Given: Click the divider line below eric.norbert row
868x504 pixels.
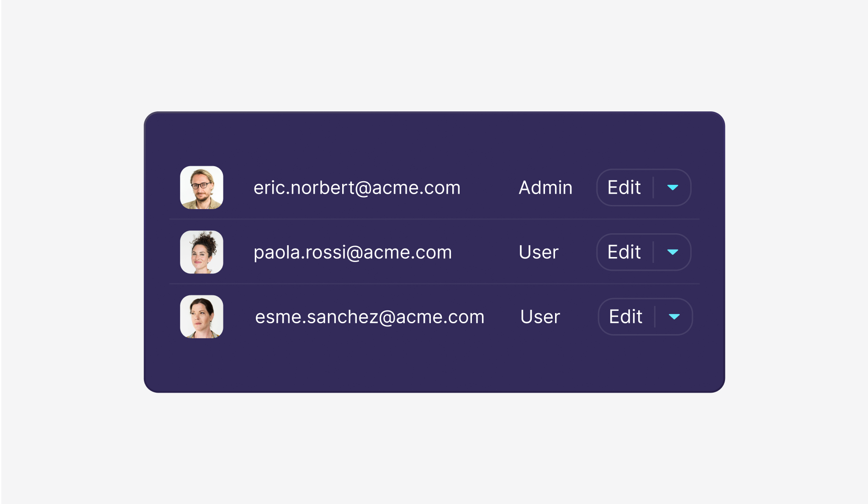Looking at the screenshot, I should pyautogui.click(x=434, y=219).
